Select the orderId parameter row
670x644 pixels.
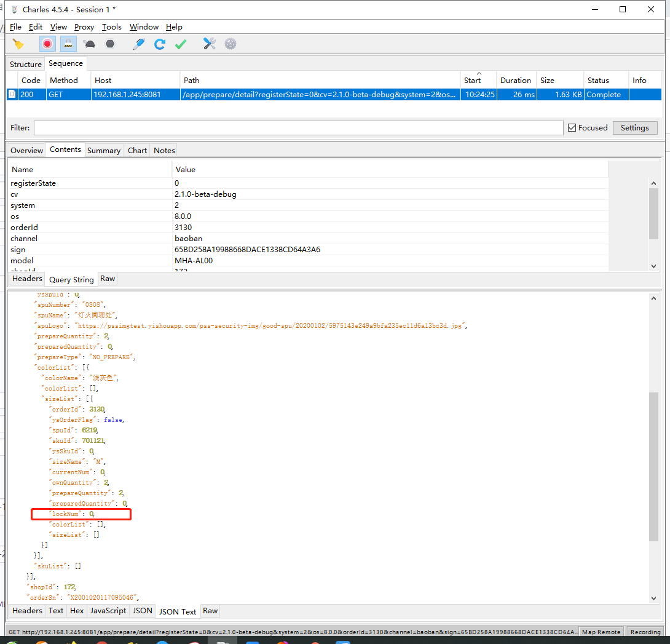(308, 228)
